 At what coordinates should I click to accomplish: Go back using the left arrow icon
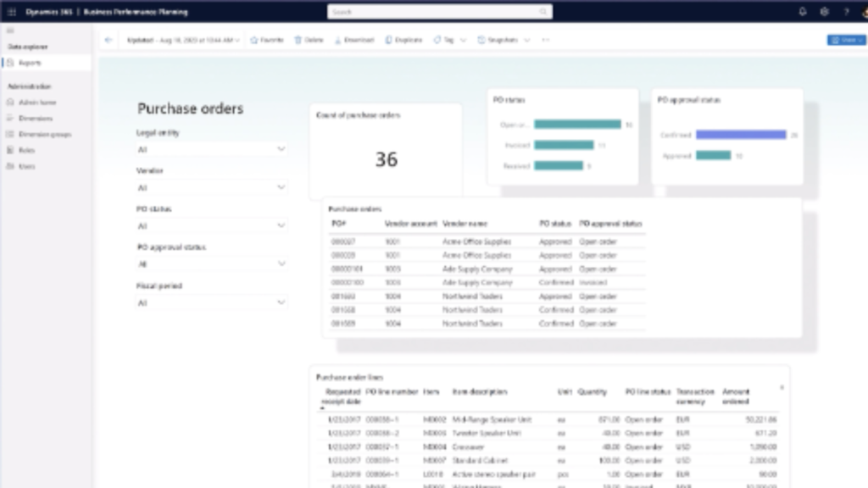point(108,40)
